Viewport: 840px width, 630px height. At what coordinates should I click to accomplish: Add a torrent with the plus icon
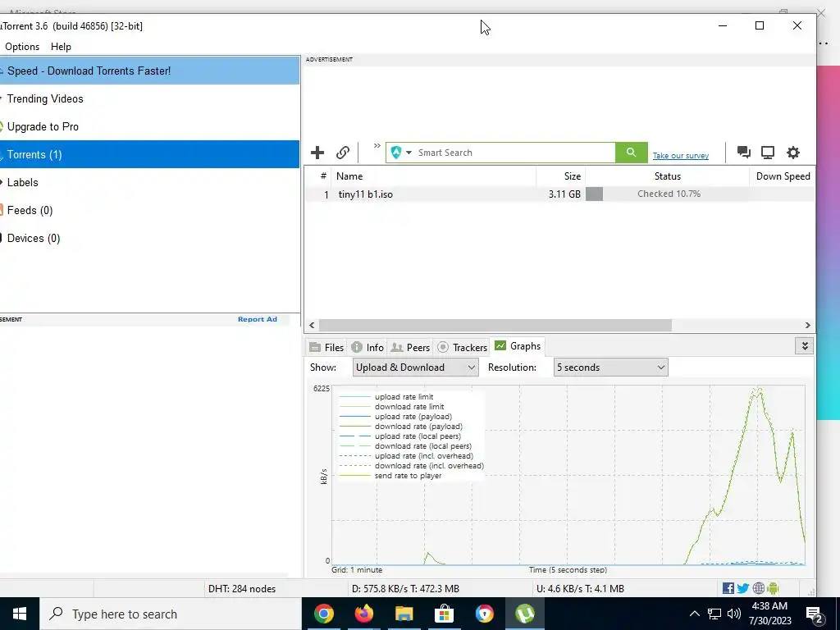(x=317, y=153)
